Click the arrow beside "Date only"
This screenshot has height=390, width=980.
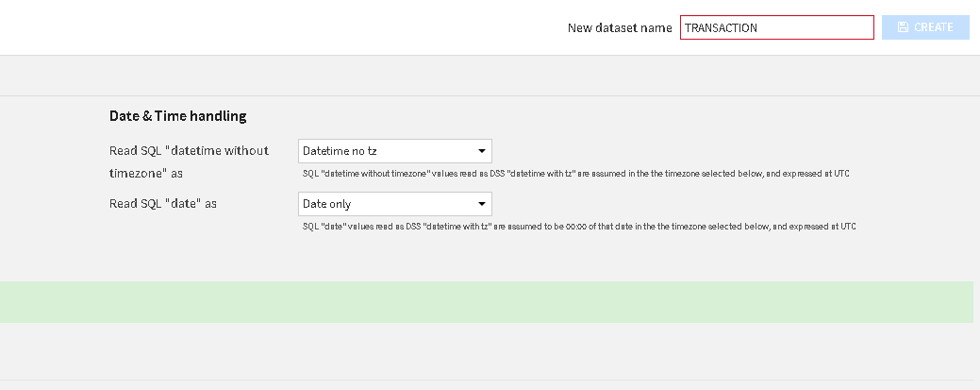481,204
